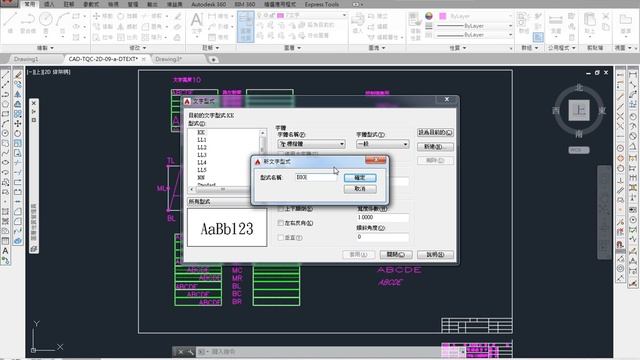Click the New style button

pos(435,147)
